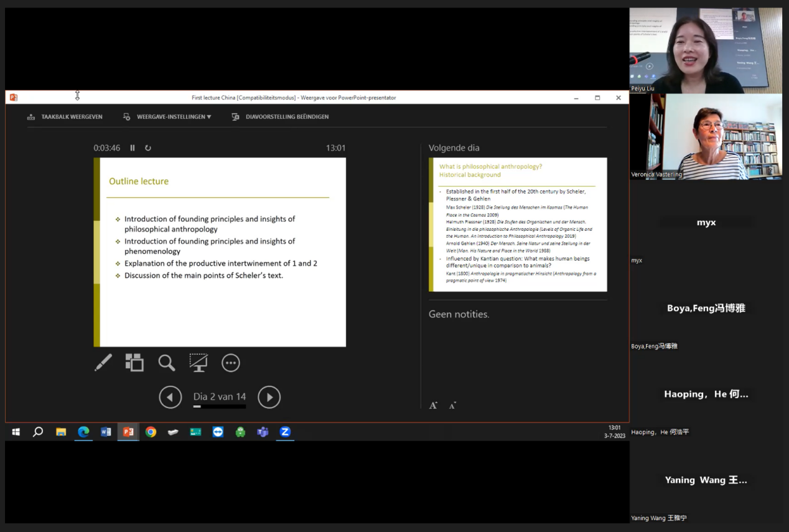This screenshot has height=532, width=789.
Task: Click Taakbalk weergeven
Action: tap(65, 117)
